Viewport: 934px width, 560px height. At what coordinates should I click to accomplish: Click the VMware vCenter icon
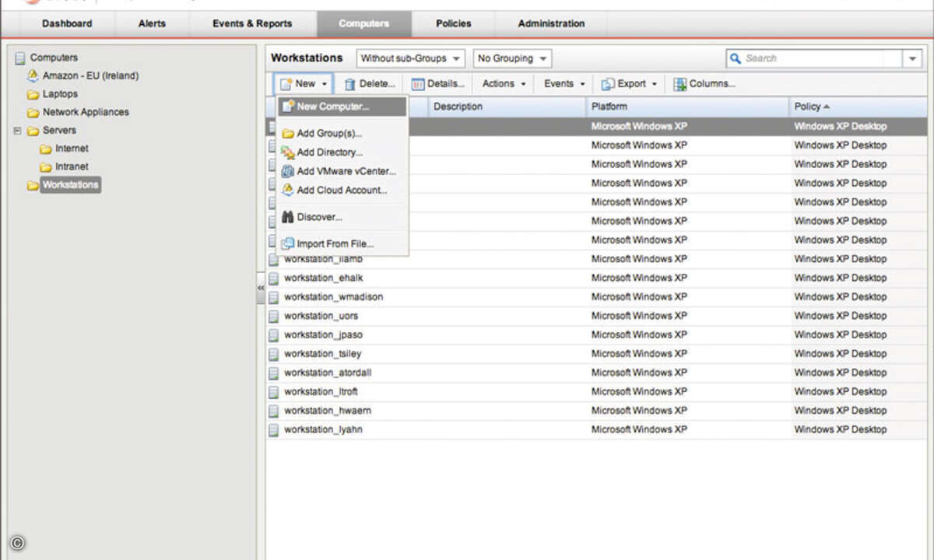coord(288,171)
